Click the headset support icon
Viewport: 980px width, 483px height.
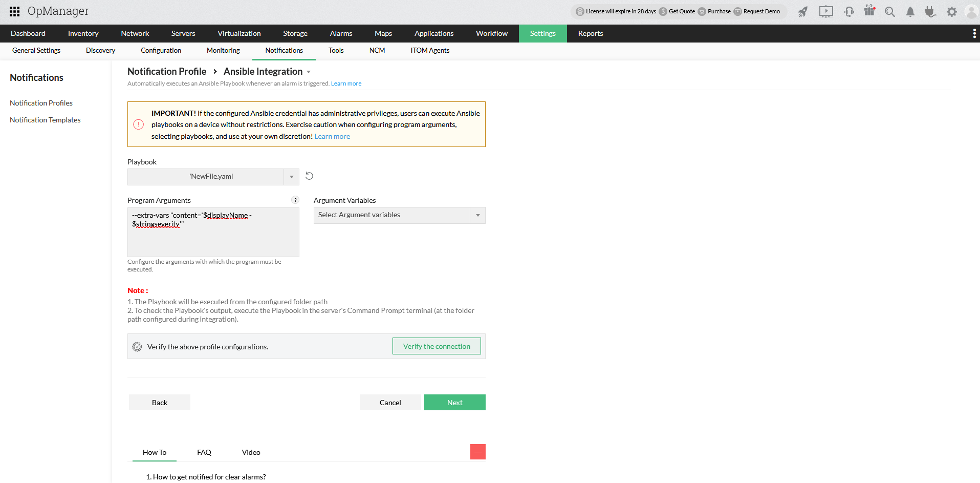849,11
